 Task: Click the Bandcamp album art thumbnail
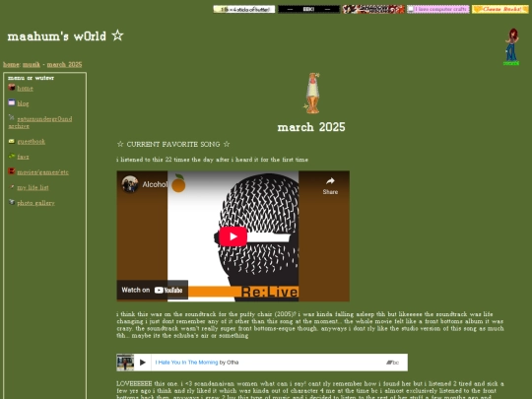point(125,363)
